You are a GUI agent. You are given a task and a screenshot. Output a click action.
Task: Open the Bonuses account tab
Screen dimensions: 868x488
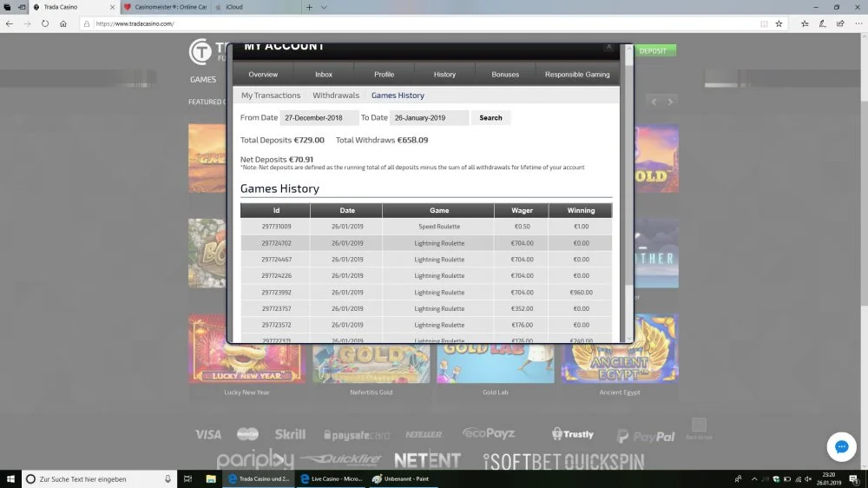[505, 74]
